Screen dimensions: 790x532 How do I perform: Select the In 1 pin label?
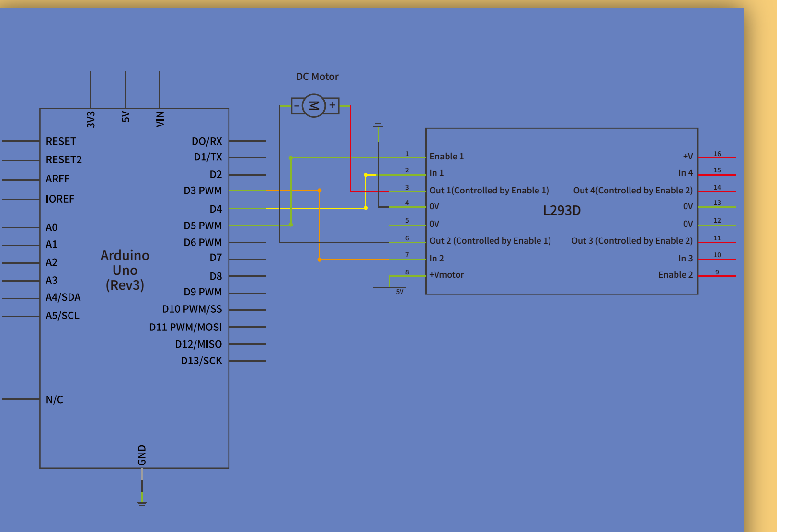pos(436,173)
